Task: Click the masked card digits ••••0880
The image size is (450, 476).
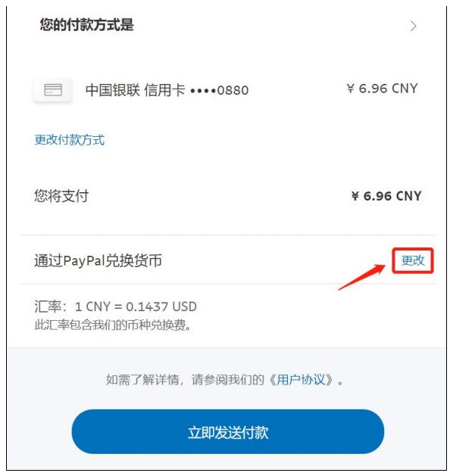Action: (220, 91)
